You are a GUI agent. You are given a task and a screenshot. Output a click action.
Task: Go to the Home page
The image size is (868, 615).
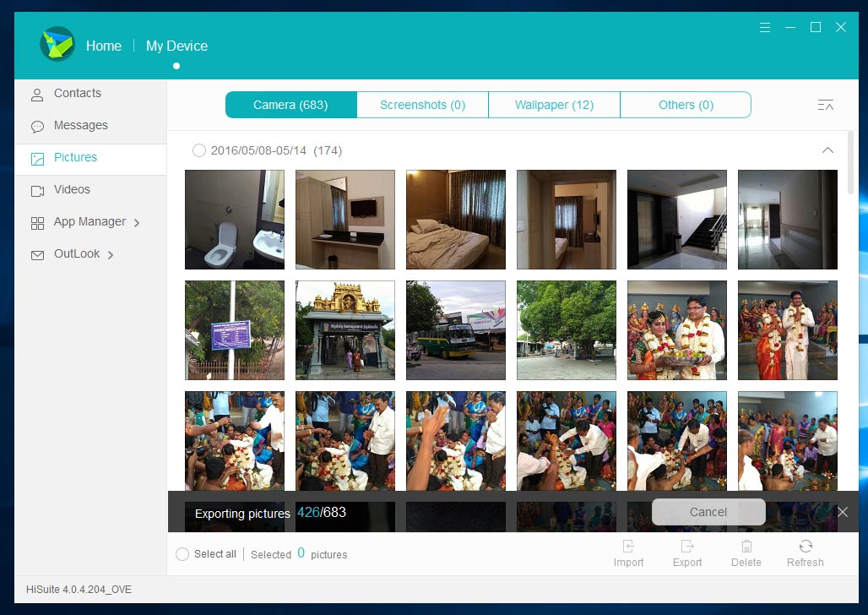coord(104,46)
